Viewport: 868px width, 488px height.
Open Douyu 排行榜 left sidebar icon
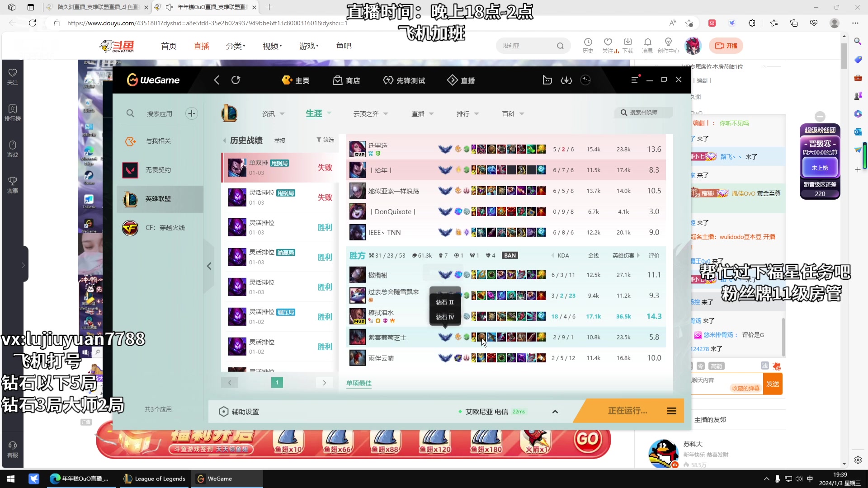(x=13, y=113)
